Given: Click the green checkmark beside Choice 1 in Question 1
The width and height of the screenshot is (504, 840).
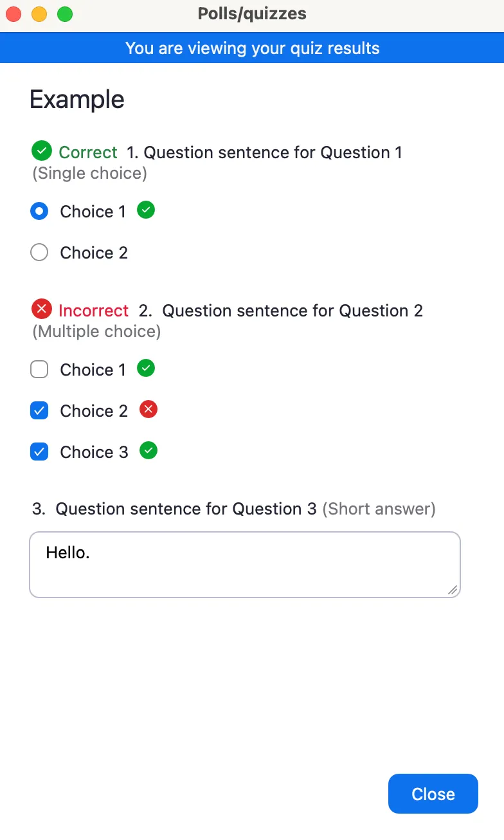Looking at the screenshot, I should 145,210.
